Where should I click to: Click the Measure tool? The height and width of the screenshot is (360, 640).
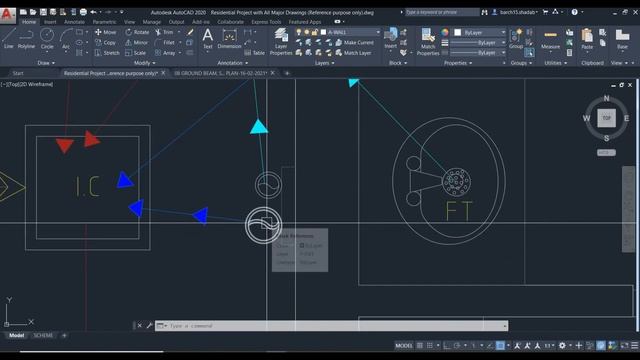point(550,39)
